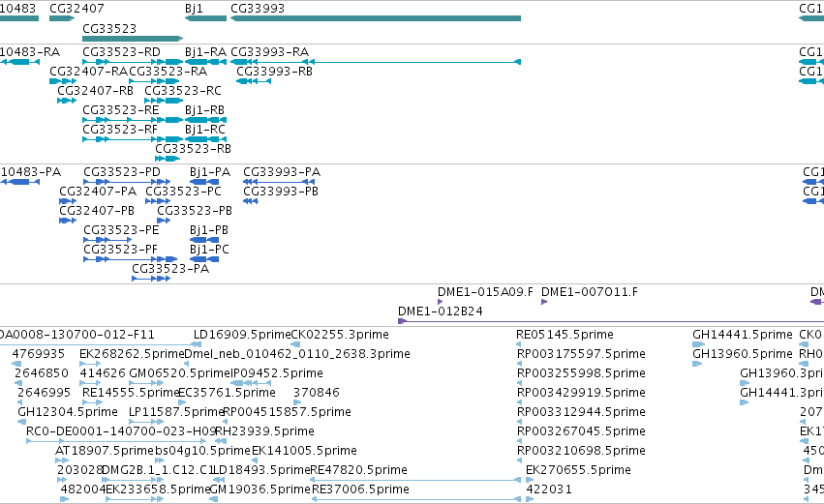
Task: Click the Bj1-PA protein label
Action: tap(210, 172)
